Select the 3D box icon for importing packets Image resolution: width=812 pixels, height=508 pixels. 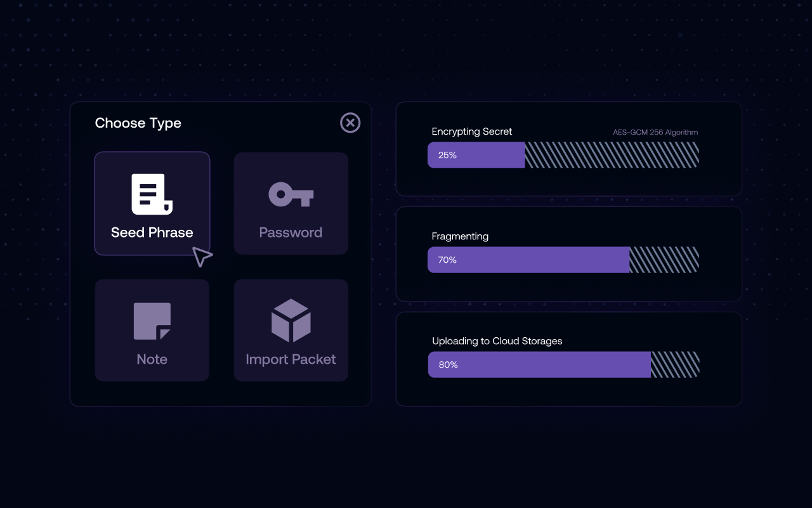[291, 321]
